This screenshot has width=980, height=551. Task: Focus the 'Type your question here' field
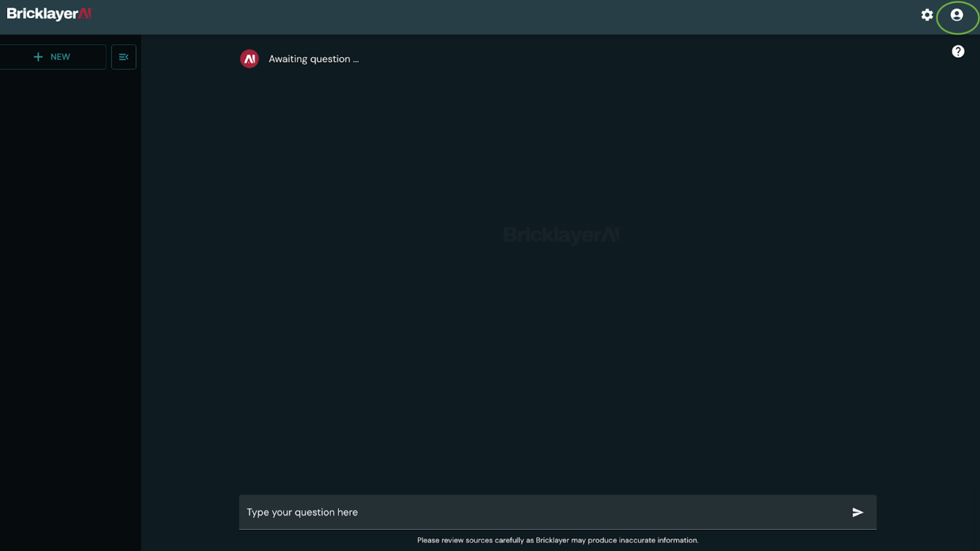(x=542, y=512)
